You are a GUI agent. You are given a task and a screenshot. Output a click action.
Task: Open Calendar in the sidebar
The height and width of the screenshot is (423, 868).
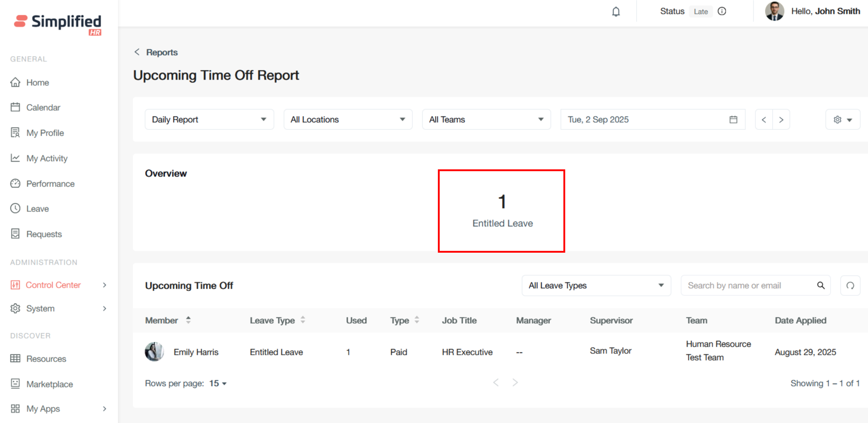click(43, 107)
